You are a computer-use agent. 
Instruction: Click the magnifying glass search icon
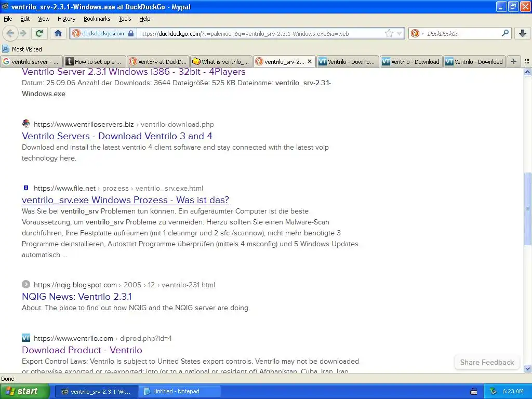505,33
